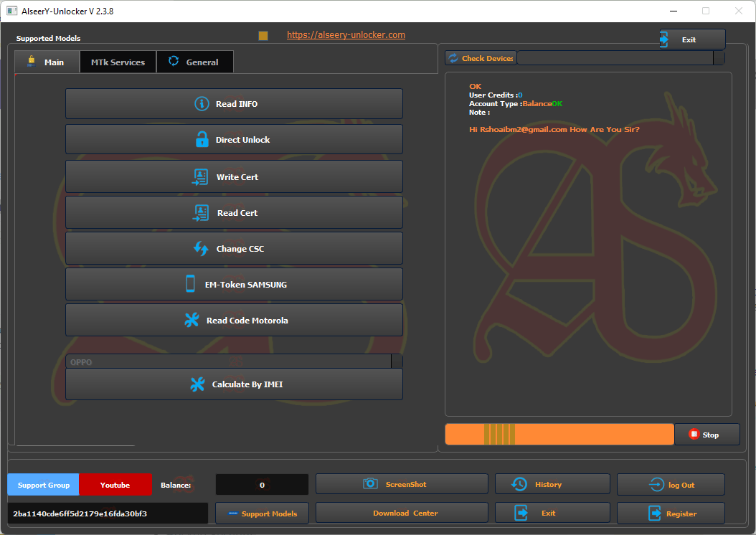Expand the device list dropdown beside Check Devices
The height and width of the screenshot is (535, 756).
(718, 58)
